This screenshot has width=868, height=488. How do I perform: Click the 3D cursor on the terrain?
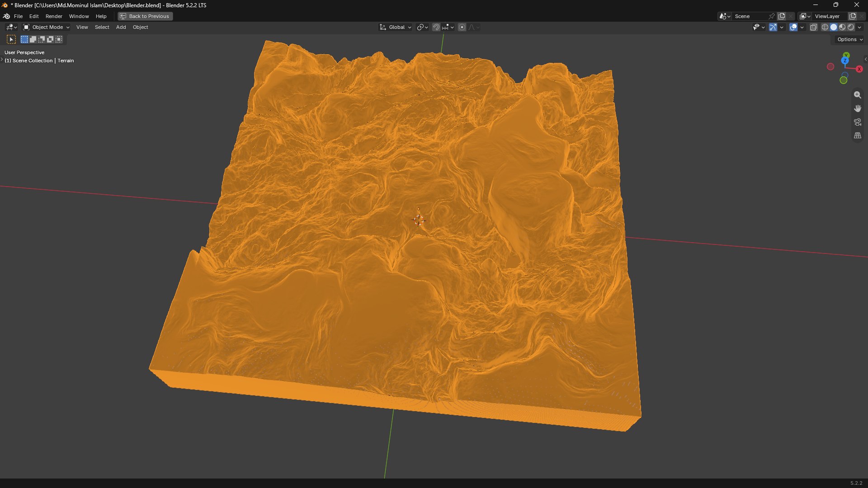coord(419,220)
